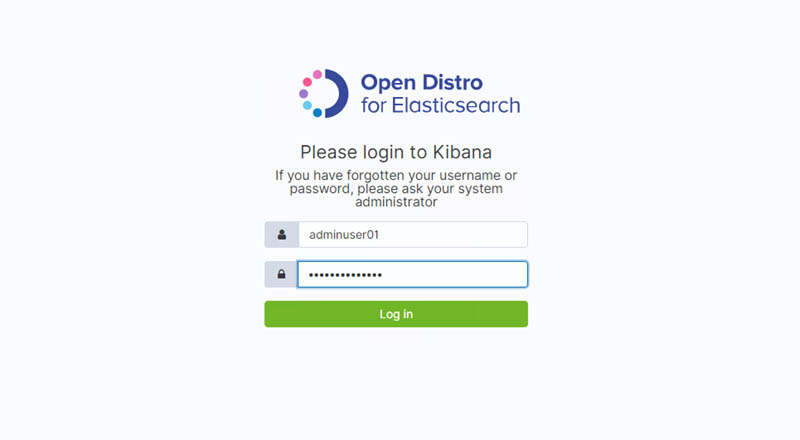Place cursor after the masked password dots
Screen dimensions: 800x440
click(x=383, y=274)
